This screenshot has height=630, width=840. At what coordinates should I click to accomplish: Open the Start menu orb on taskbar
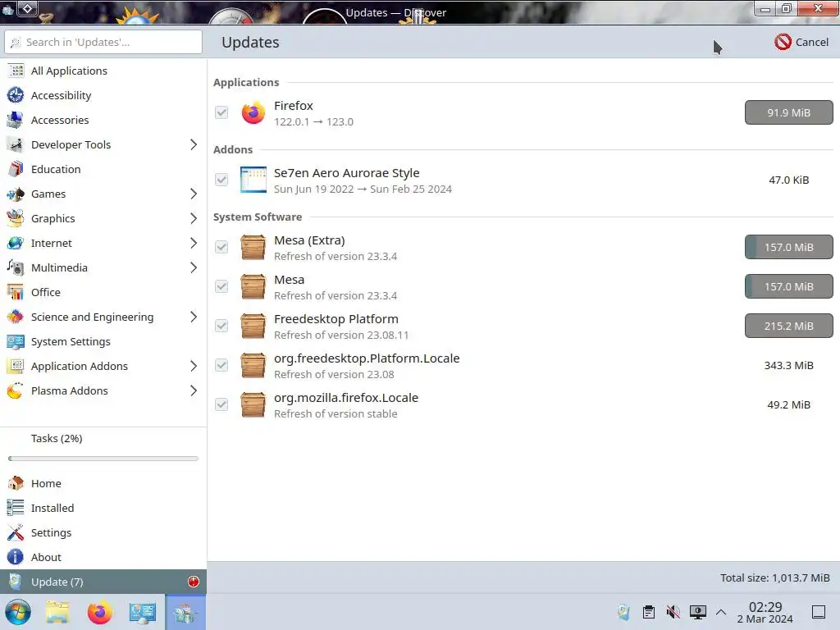pyautogui.click(x=18, y=612)
